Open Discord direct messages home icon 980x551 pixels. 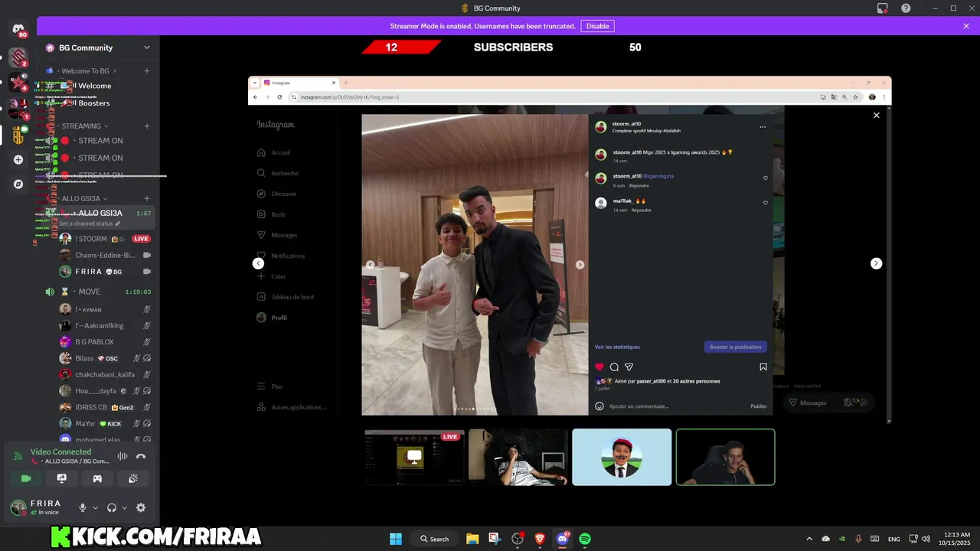18,29
